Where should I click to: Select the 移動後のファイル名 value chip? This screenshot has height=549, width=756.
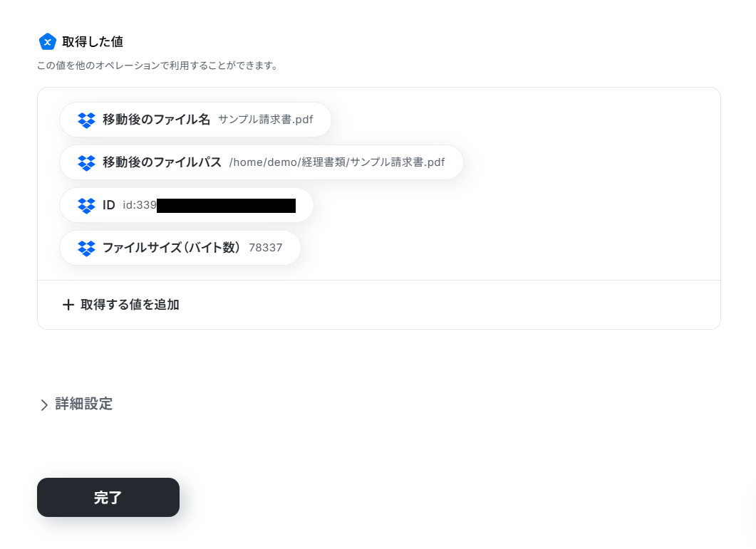(195, 120)
